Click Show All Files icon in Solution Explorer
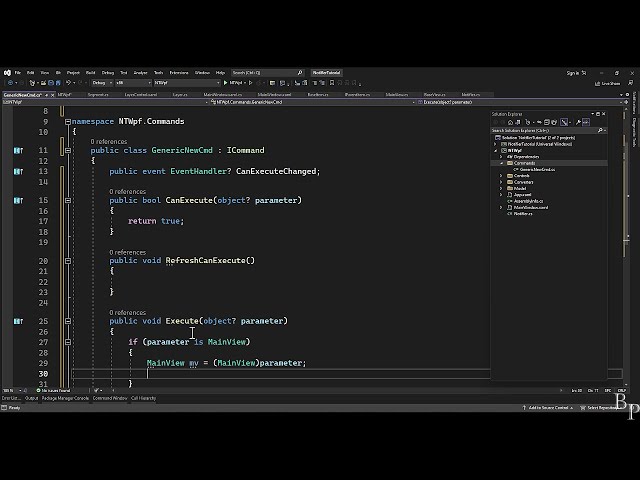640x480 pixels. point(554,122)
